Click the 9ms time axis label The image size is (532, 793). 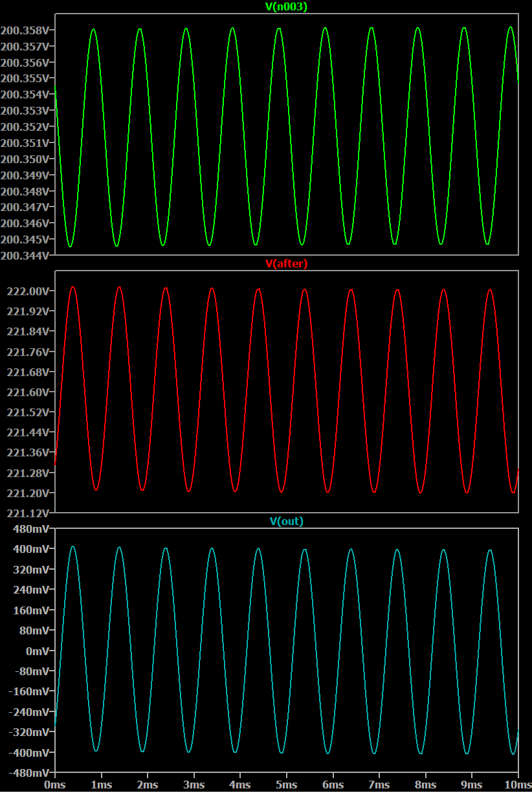tap(472, 785)
